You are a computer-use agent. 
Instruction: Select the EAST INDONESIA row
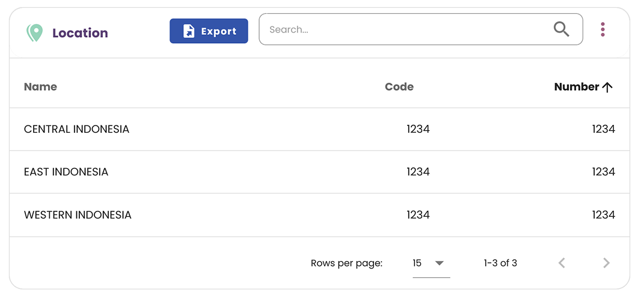[x=66, y=172]
